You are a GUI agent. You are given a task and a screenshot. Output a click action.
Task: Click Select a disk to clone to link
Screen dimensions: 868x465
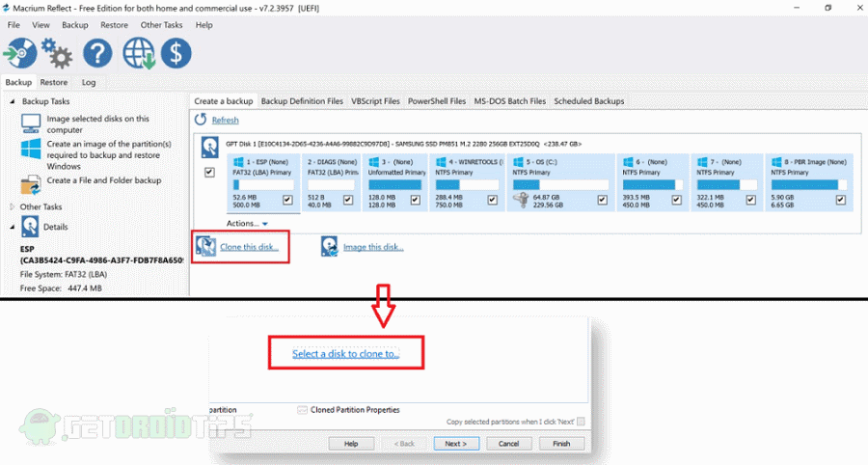tap(345, 354)
